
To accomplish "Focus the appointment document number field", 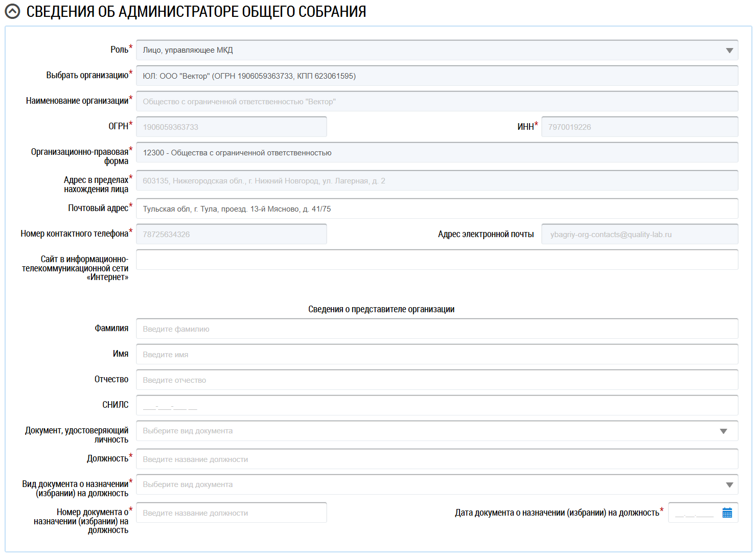I will click(x=231, y=513).
